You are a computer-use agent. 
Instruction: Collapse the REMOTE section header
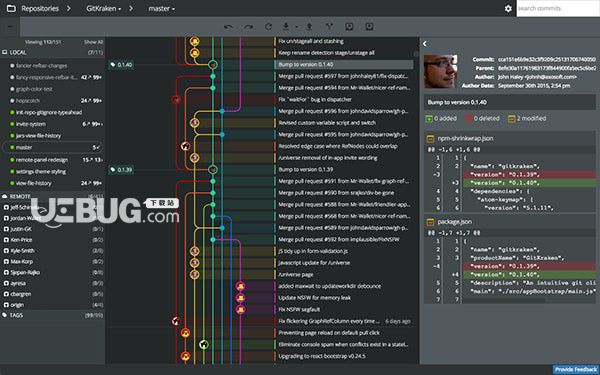click(x=52, y=196)
